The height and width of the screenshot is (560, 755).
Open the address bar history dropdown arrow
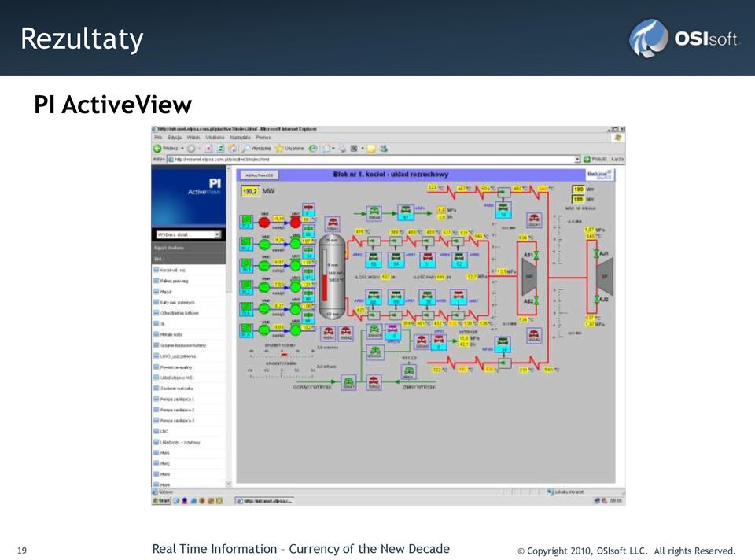[577, 159]
